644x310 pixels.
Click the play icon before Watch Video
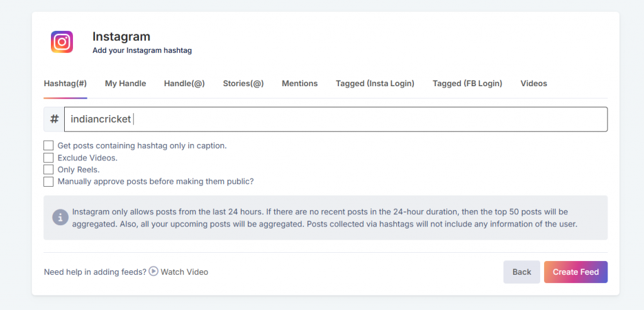153,272
